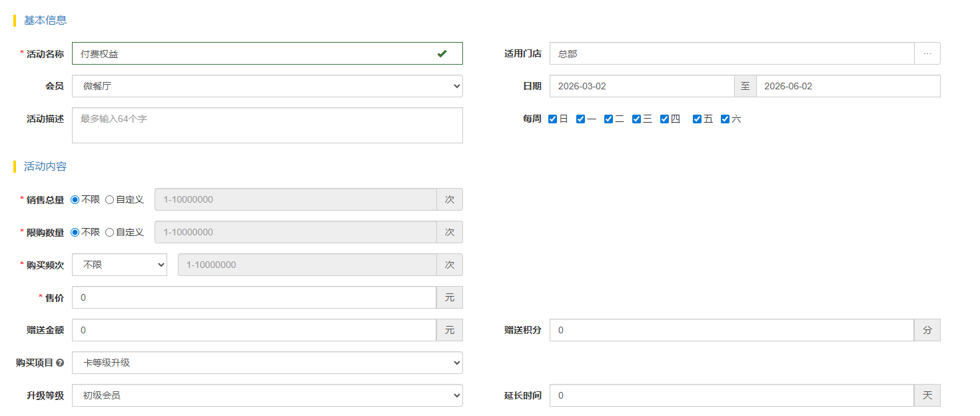Focus the 延长时间 days input
980x416 pixels.
(x=731, y=395)
